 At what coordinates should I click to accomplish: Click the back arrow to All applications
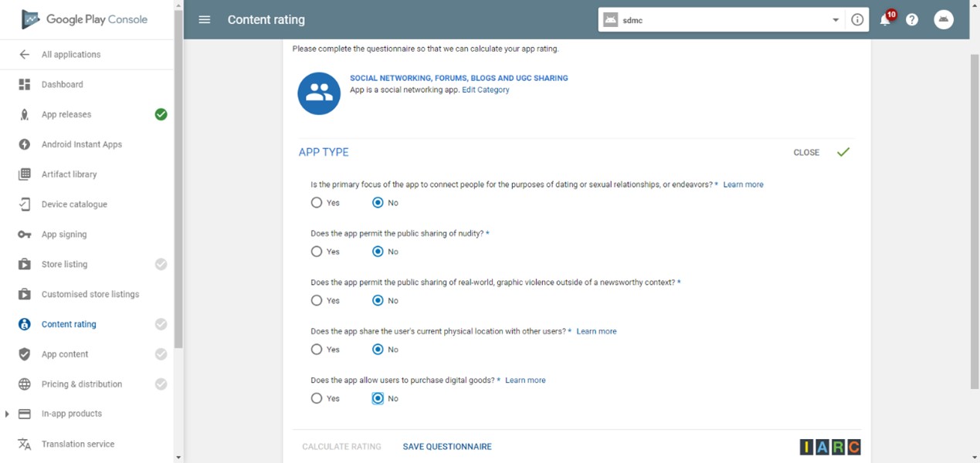coord(25,55)
